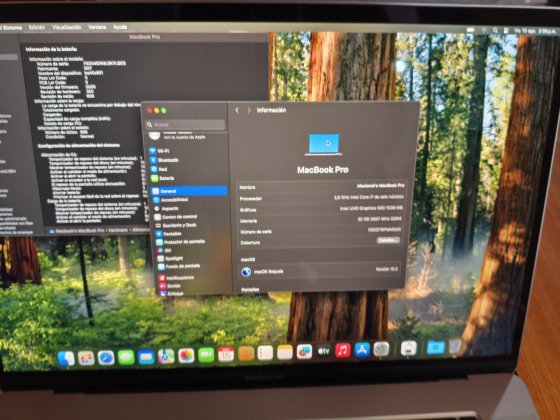Select Bluetooth in the settings sidebar
The width and height of the screenshot is (560, 420).
pos(165,160)
